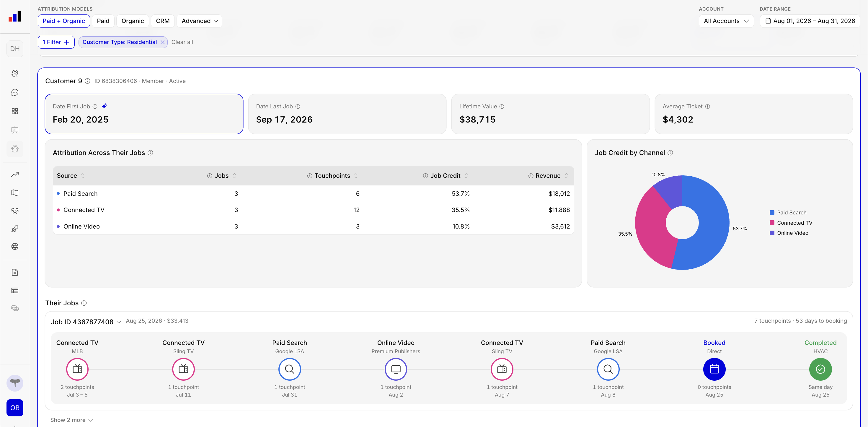Open the dashboard grid icon

(15, 111)
